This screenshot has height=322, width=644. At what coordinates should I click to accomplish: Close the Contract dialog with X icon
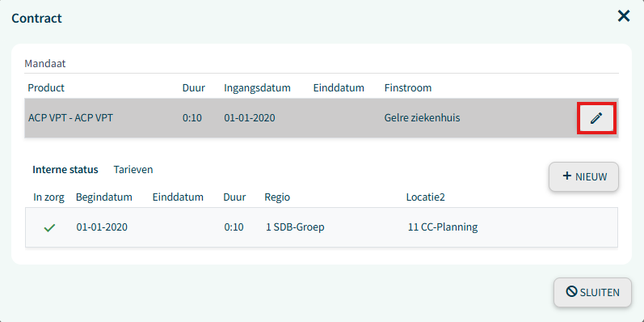tap(624, 16)
